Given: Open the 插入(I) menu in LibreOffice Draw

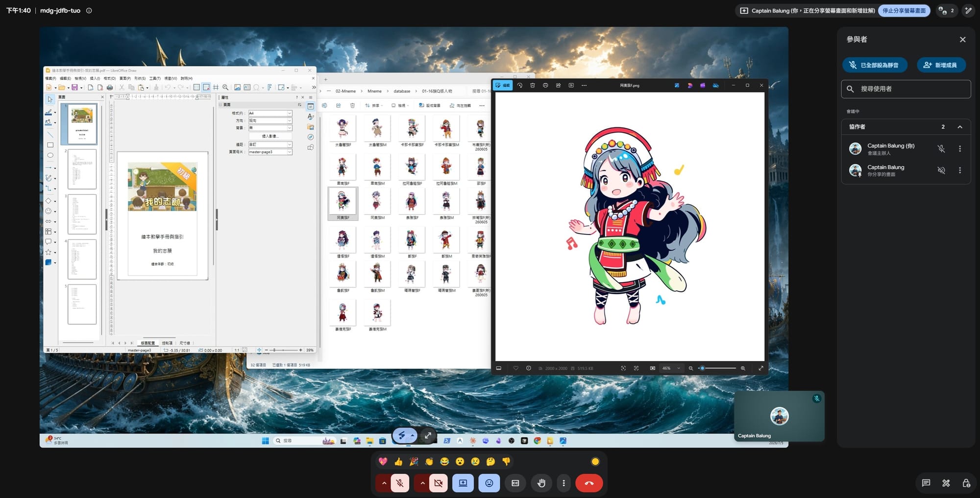Looking at the screenshot, I should [95, 78].
